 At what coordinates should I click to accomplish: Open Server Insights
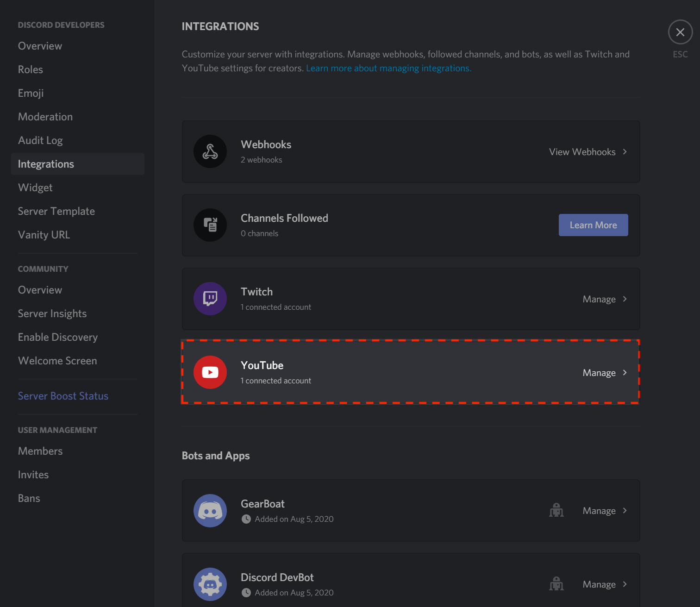[x=78, y=313]
